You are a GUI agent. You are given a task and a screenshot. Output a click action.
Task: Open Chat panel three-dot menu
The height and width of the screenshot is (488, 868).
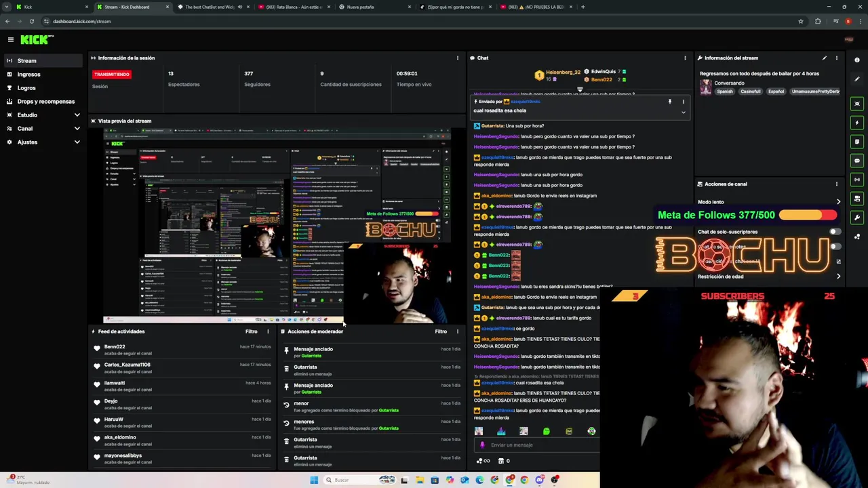685,58
